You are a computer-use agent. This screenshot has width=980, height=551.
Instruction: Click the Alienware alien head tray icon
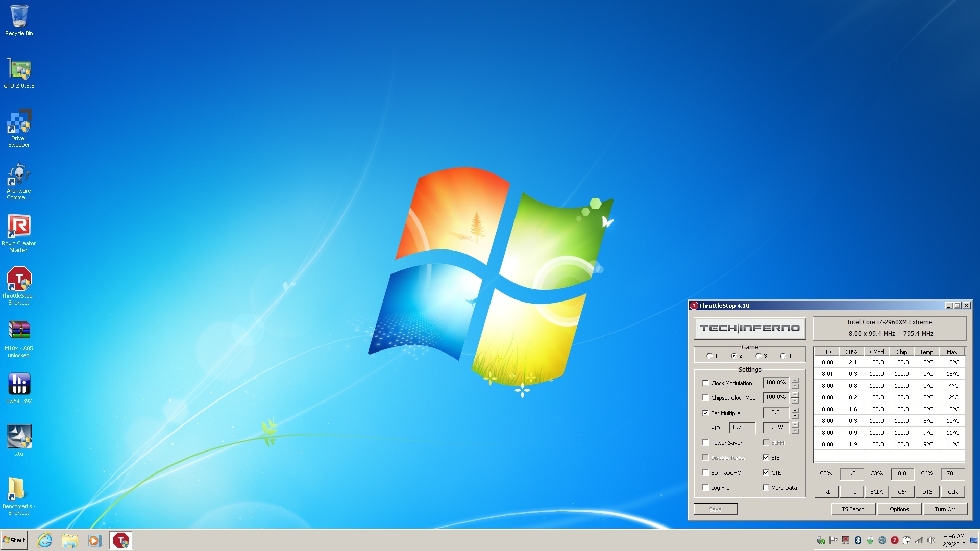point(870,540)
